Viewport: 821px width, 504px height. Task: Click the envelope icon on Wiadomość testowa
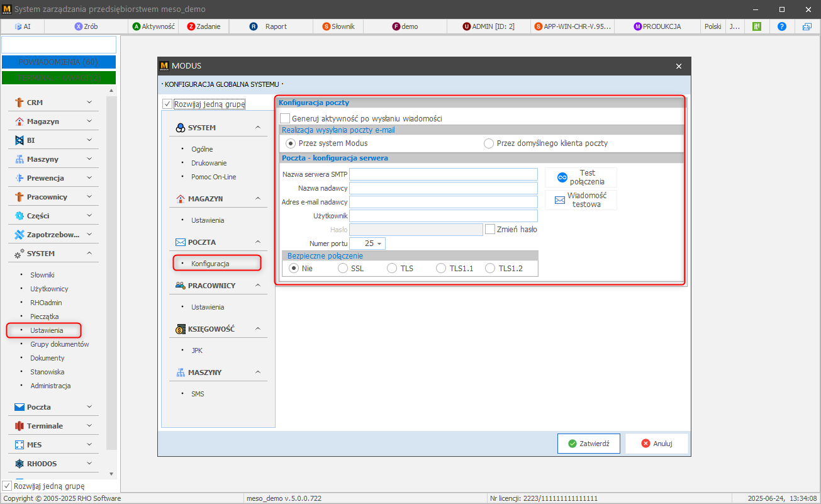(x=559, y=200)
